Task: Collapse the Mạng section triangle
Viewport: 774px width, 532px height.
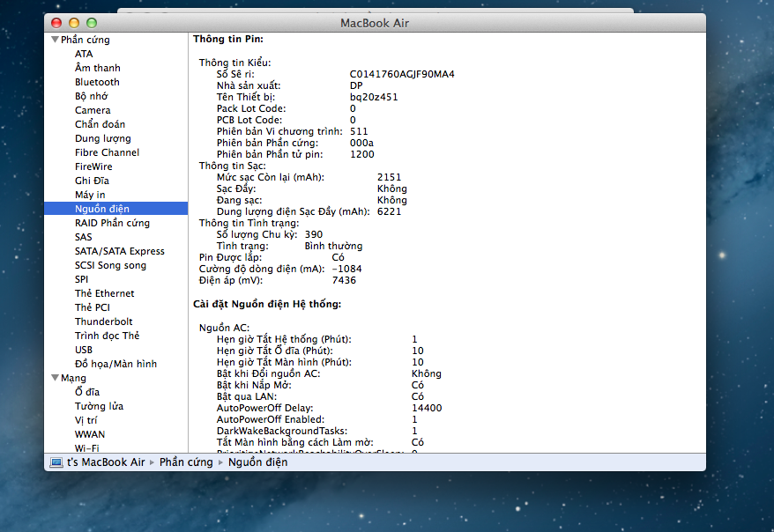Action: (x=55, y=378)
